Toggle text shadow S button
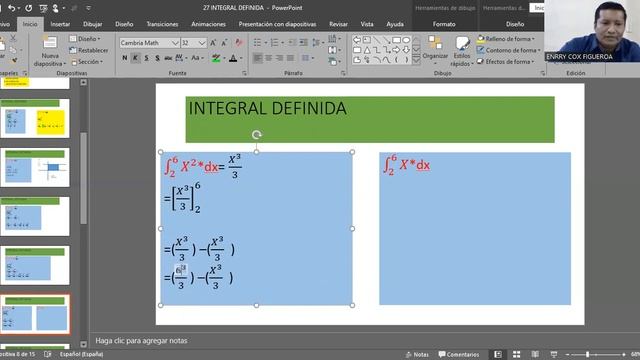The image size is (640, 360). coord(157,58)
